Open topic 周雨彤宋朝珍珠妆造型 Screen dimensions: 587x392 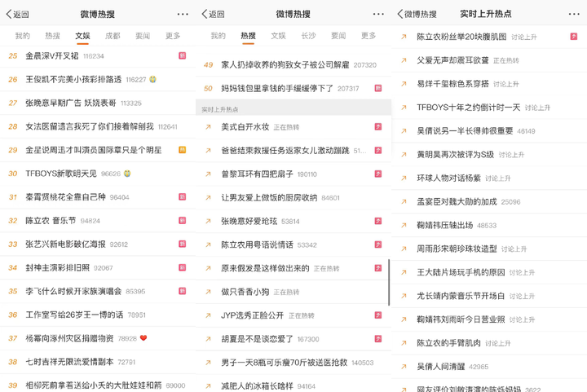pos(457,249)
